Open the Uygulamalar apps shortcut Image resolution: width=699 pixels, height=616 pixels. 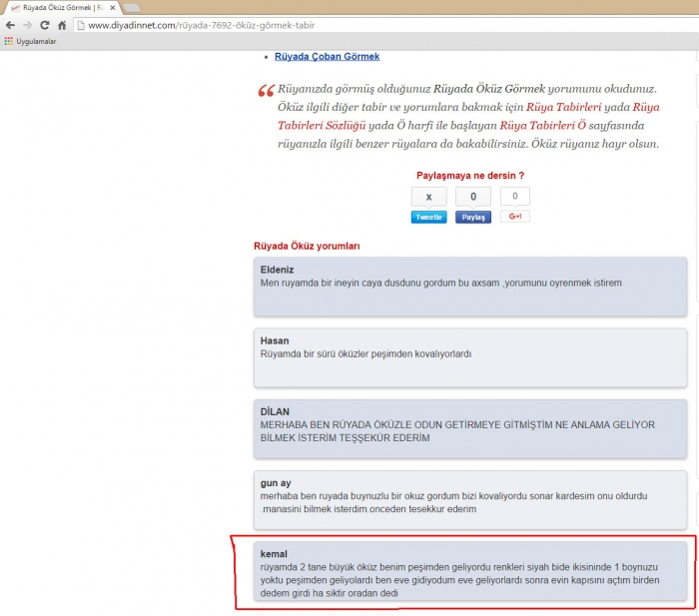[x=30, y=41]
